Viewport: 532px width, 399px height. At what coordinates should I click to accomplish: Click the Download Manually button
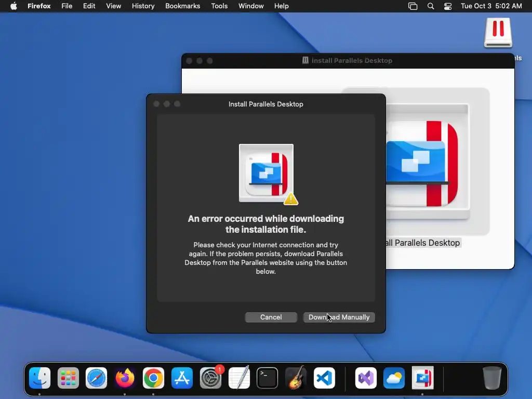pyautogui.click(x=339, y=317)
